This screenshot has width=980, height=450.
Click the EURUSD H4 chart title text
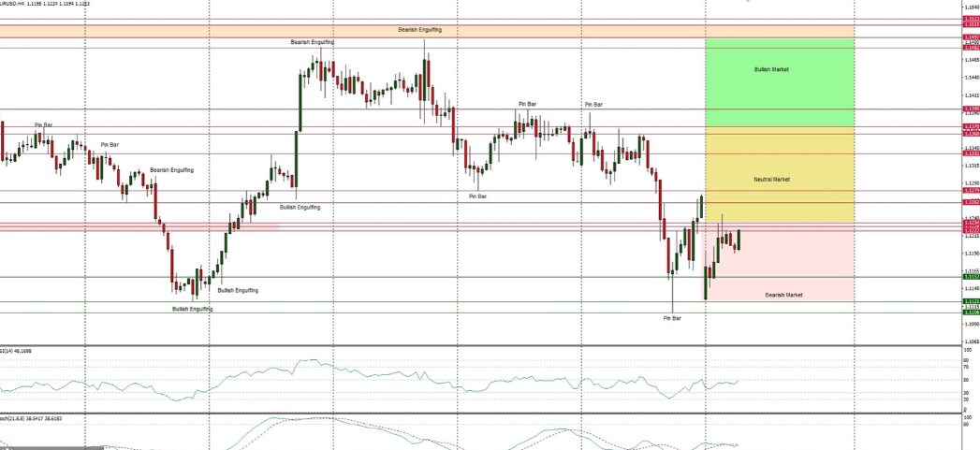[45, 4]
